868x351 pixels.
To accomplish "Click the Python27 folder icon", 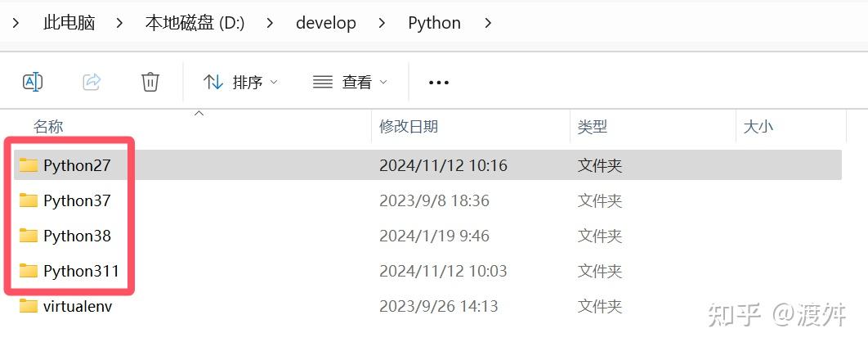I will [29, 165].
